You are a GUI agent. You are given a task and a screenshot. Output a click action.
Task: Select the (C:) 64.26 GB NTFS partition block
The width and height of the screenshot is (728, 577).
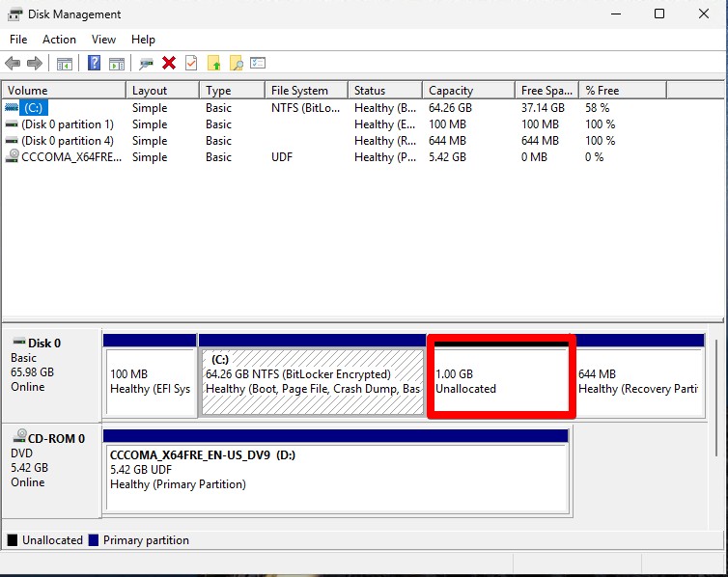pos(313,374)
